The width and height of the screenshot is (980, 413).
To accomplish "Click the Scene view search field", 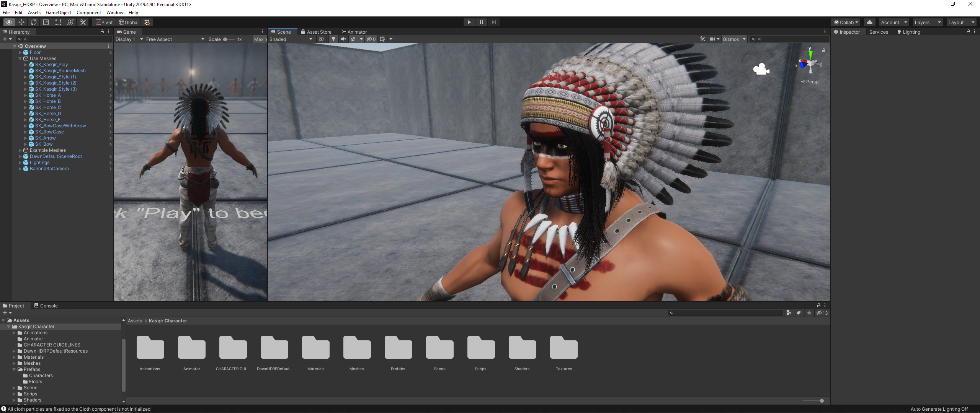I will [x=790, y=39].
